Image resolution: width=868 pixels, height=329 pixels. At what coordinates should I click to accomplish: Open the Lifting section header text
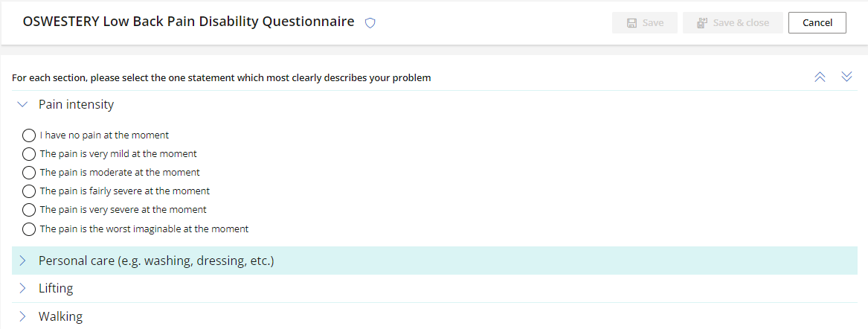coord(55,288)
